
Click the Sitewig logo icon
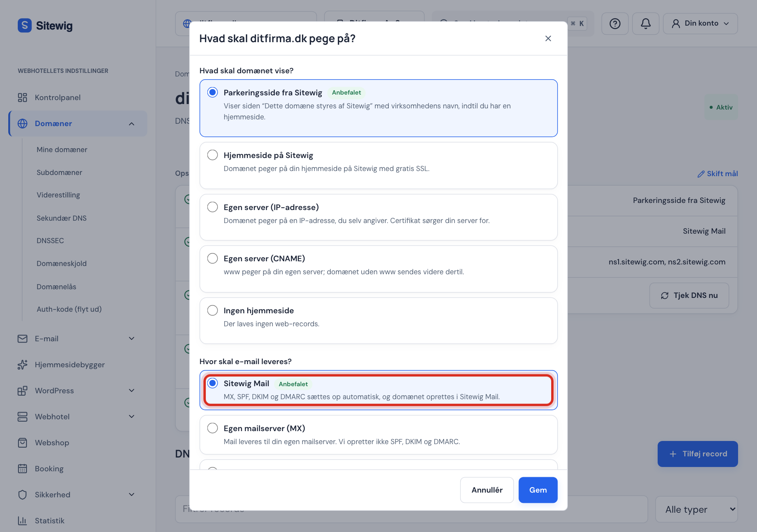24,26
